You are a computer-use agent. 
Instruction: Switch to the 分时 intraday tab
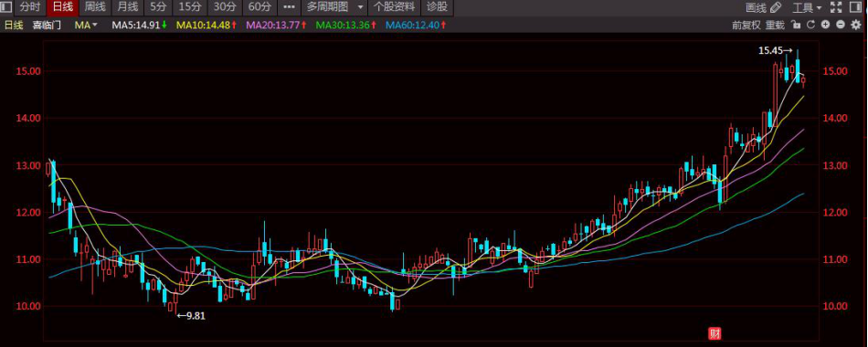30,7
